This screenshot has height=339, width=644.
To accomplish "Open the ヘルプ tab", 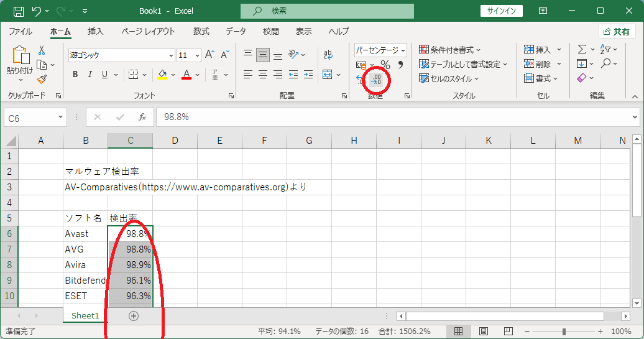I will point(338,32).
